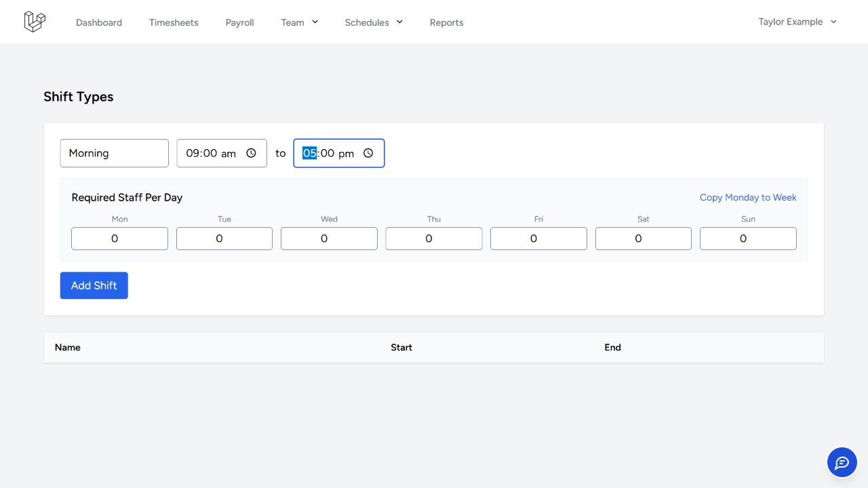Image resolution: width=868 pixels, height=488 pixels.
Task: Click the Name column header
Action: click(x=68, y=347)
